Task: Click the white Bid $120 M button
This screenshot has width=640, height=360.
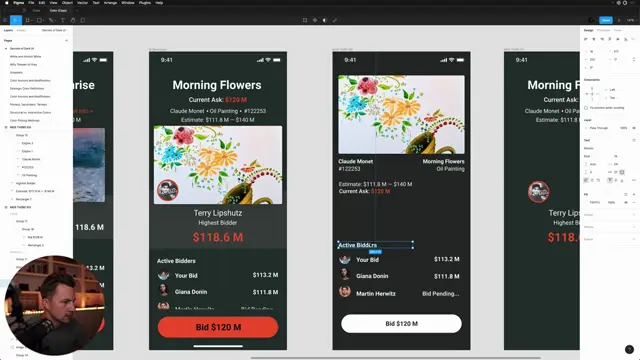Action: [x=401, y=324]
